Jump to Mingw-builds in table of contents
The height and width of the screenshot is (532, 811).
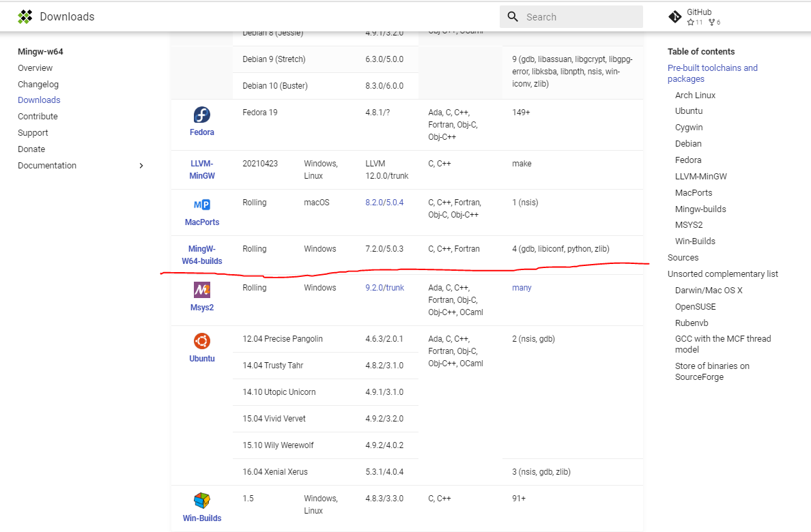pos(700,209)
